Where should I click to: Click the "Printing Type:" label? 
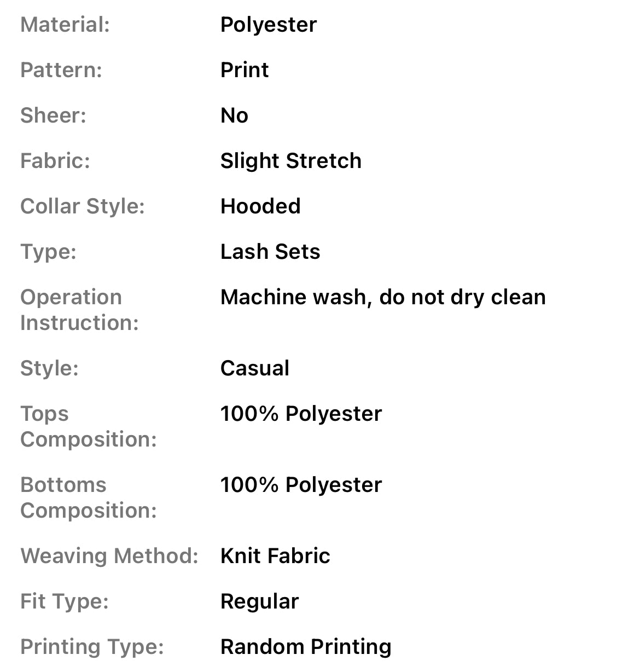point(92,647)
